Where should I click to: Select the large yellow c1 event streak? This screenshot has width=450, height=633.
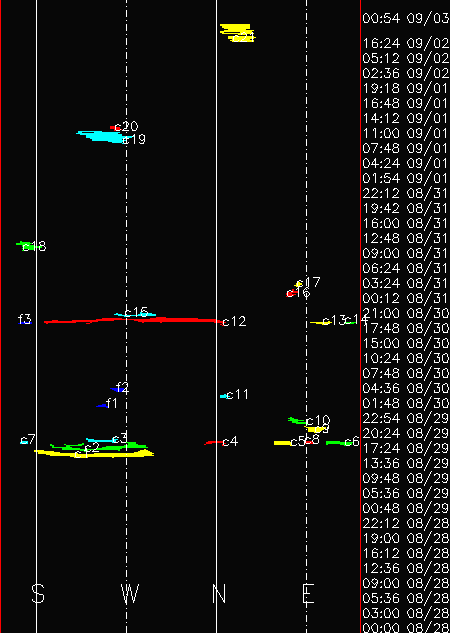pos(94,453)
